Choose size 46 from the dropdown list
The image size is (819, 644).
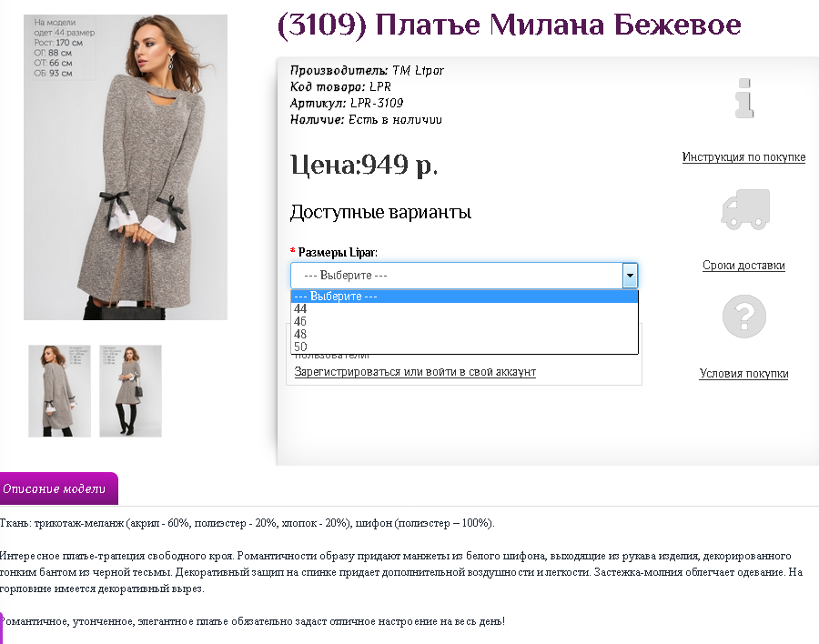(x=464, y=321)
